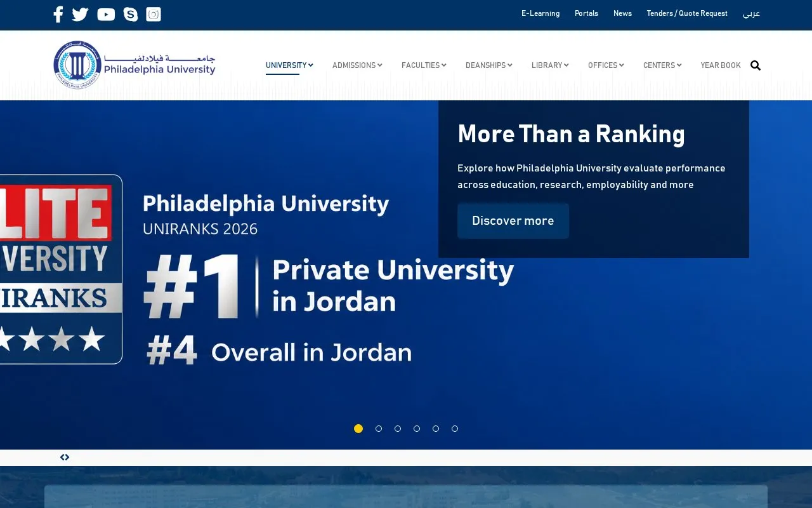Image resolution: width=812 pixels, height=508 pixels.
Task: Click the Elite University Uniranks badge
Action: click(x=61, y=269)
